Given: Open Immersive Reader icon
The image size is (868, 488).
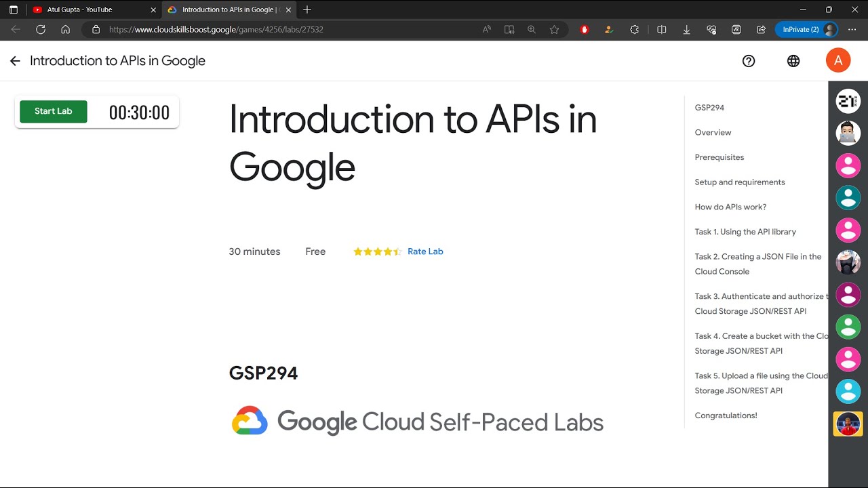Looking at the screenshot, I should (509, 30).
